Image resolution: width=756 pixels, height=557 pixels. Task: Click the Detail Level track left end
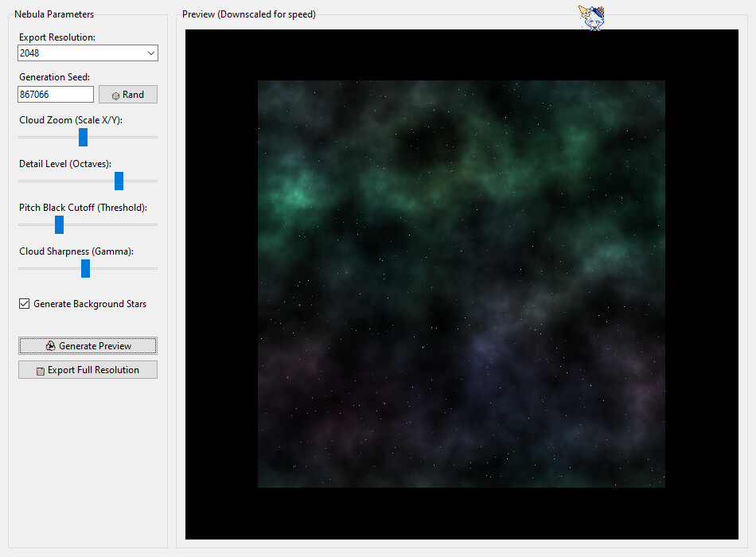(21, 181)
